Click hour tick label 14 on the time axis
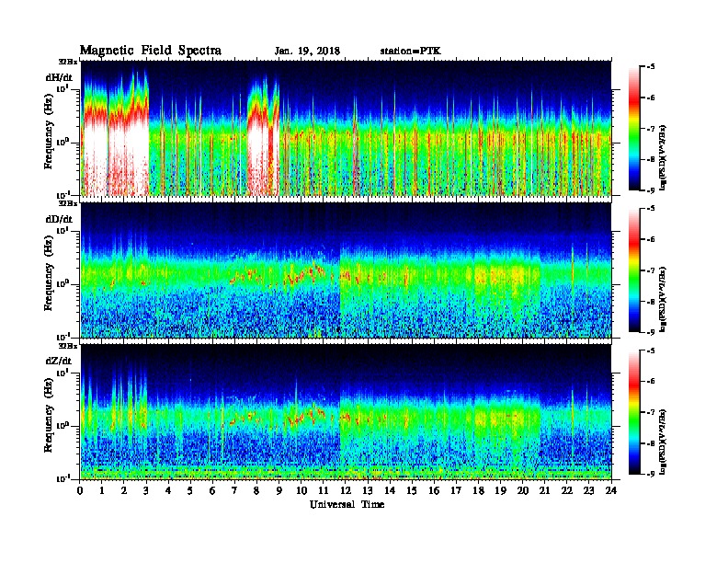Image resolution: width=728 pixels, height=563 pixels. point(390,491)
